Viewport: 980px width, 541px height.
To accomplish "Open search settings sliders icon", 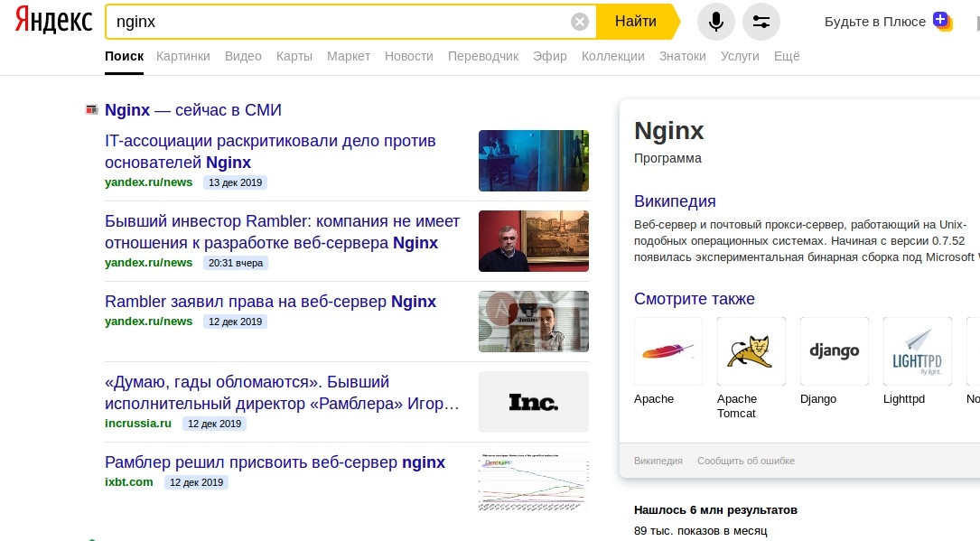I will [x=761, y=22].
